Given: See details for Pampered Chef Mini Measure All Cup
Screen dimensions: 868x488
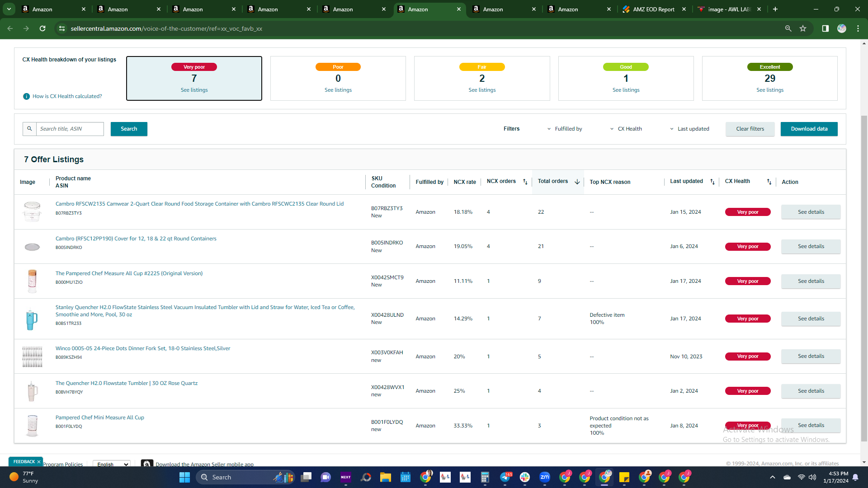Looking at the screenshot, I should [811, 425].
